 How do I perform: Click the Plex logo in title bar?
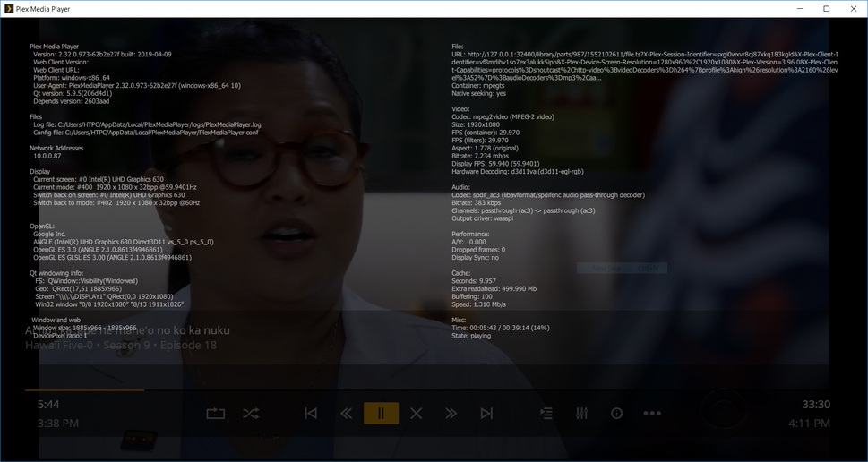(x=8, y=9)
